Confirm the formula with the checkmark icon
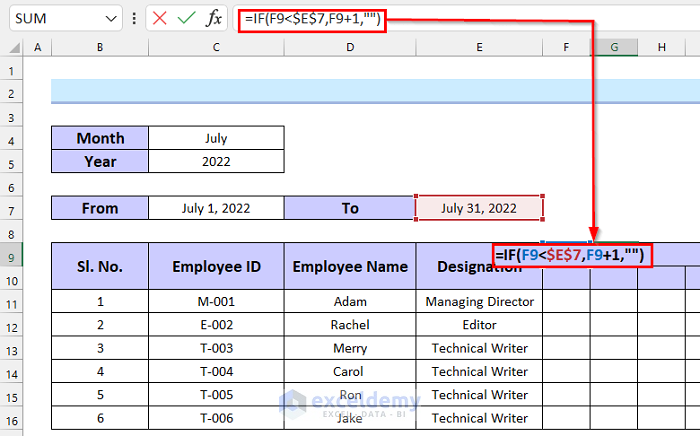This screenshot has width=700, height=436. 186,18
